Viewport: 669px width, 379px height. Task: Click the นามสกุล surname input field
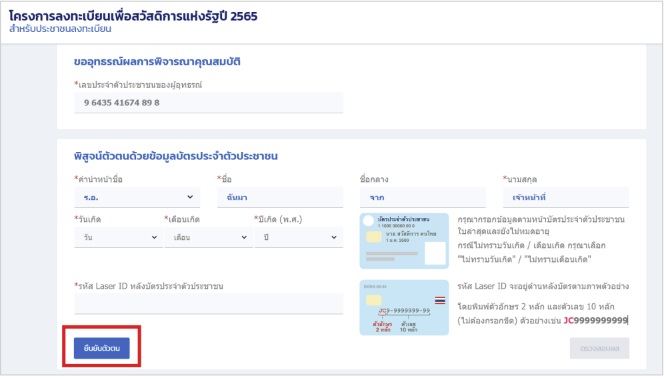[x=565, y=197]
